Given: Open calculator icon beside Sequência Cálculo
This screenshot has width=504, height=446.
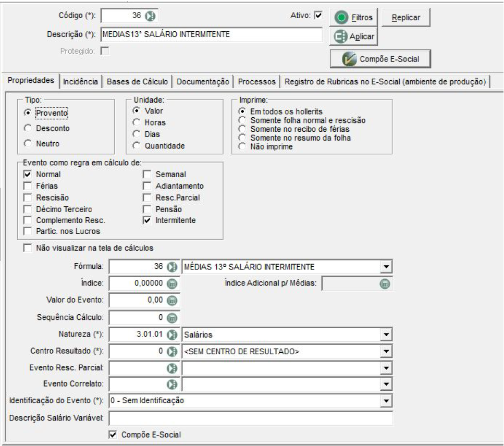Looking at the screenshot, I should click(x=172, y=318).
